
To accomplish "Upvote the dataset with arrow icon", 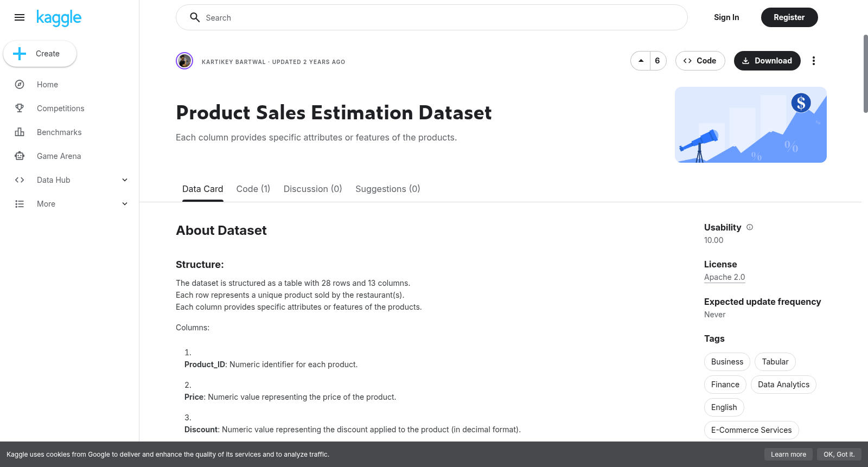I will pyautogui.click(x=641, y=61).
